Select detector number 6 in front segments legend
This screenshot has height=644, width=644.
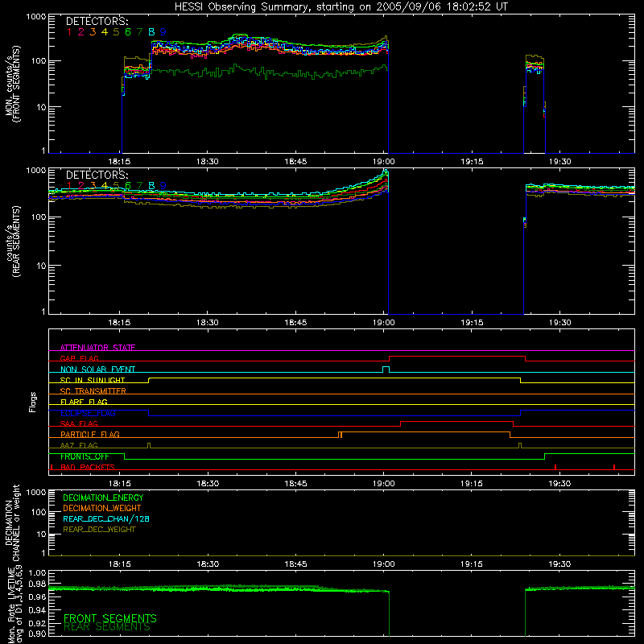[128, 32]
